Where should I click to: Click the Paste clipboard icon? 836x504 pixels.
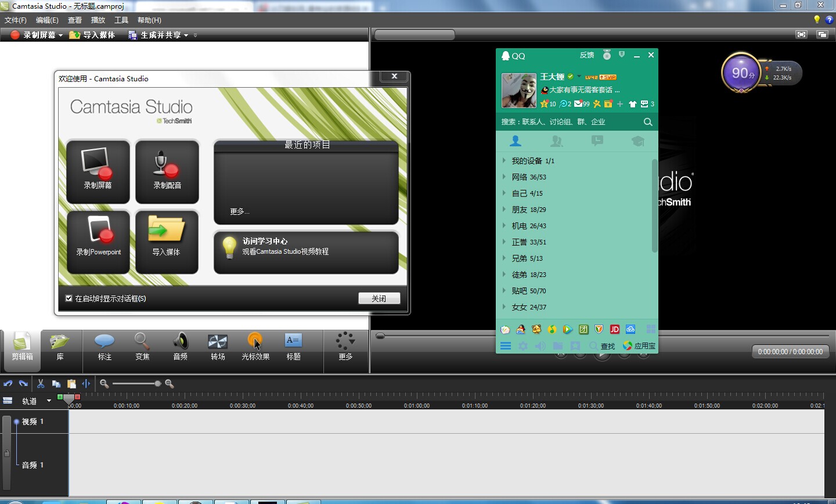[71, 384]
